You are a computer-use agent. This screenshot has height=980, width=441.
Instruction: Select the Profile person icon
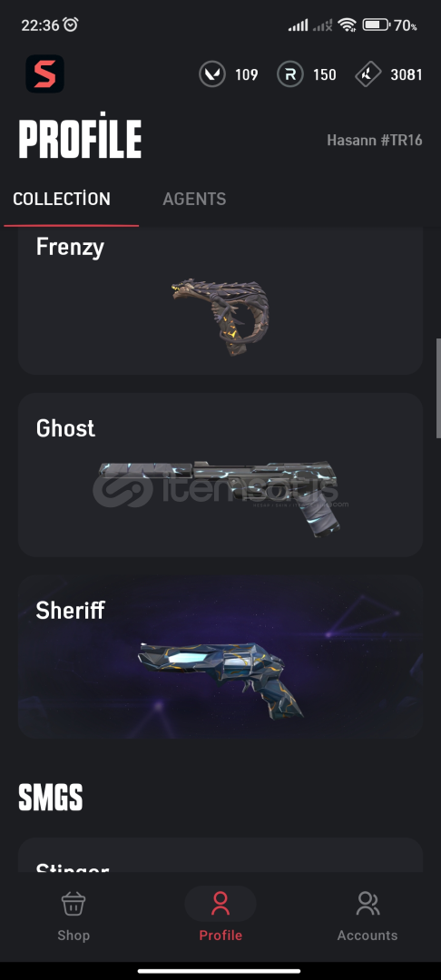[x=220, y=904]
